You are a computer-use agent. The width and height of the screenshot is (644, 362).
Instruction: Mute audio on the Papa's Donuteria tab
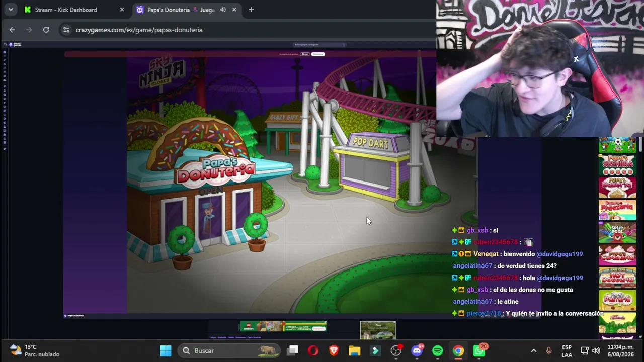coord(223,10)
